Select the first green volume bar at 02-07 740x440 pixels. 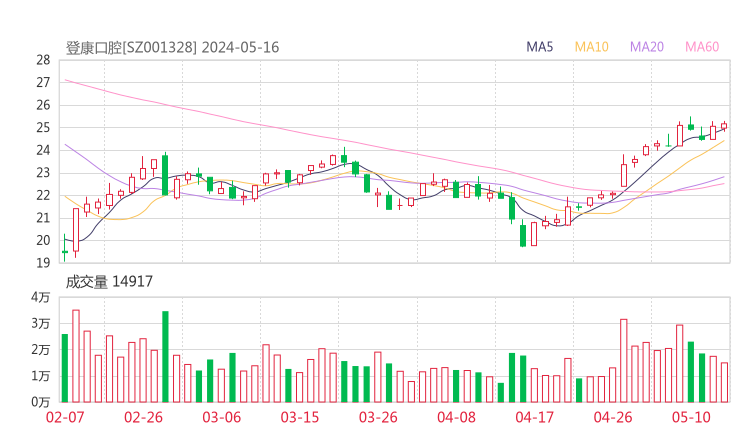click(65, 368)
